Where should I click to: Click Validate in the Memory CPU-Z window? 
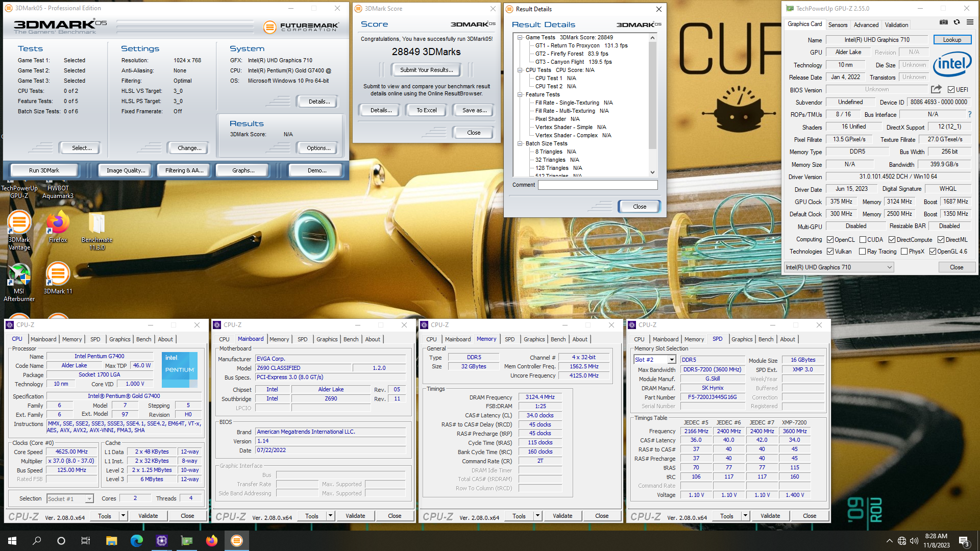(562, 516)
